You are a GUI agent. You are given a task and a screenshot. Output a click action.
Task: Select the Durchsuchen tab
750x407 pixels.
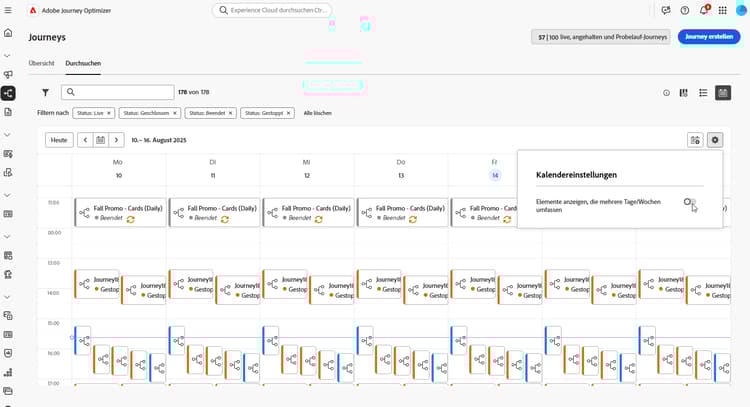pyautogui.click(x=83, y=63)
